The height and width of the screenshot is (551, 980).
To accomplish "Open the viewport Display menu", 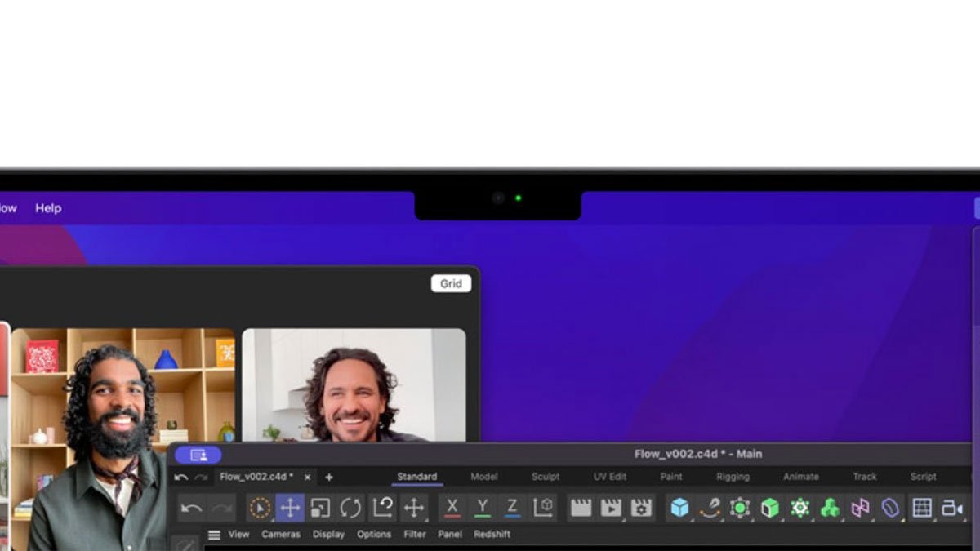I will [328, 535].
